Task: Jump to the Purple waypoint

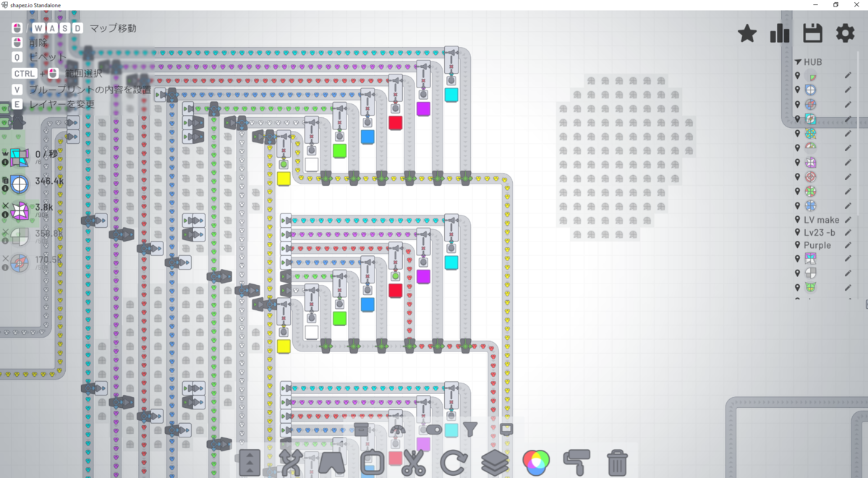Action: pos(817,246)
